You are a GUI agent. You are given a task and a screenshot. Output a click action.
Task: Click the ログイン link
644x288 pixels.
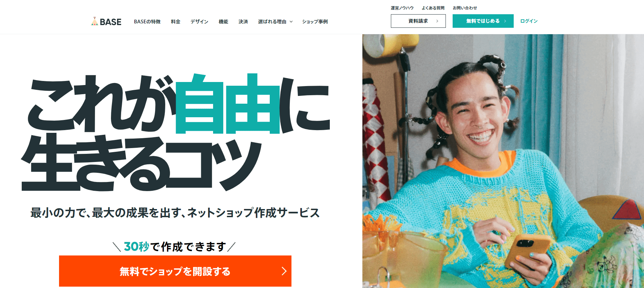pos(529,21)
